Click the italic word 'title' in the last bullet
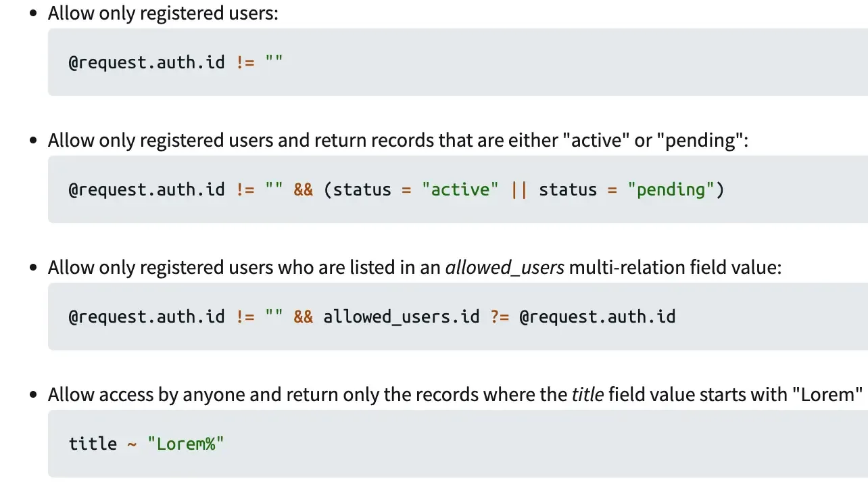 pyautogui.click(x=587, y=395)
